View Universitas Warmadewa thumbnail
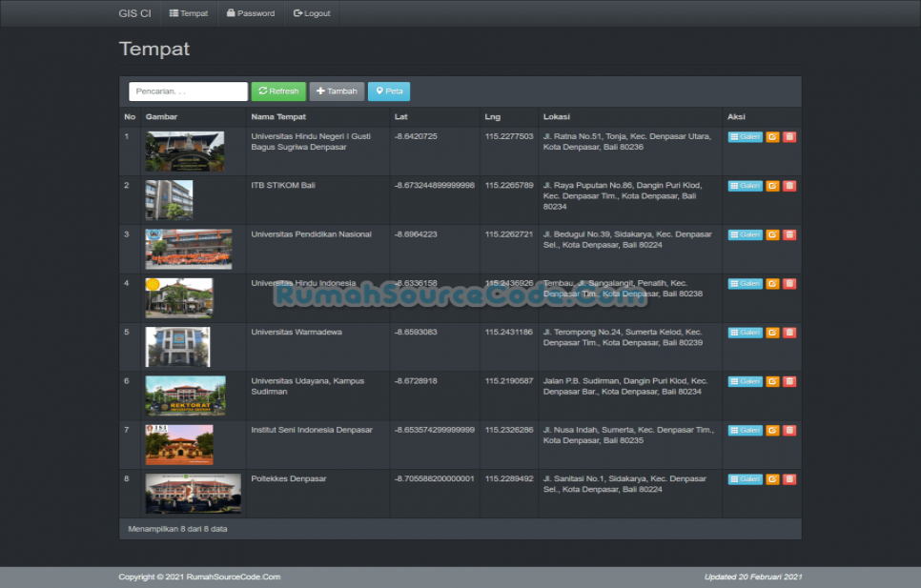The width and height of the screenshot is (921, 588). click(177, 347)
